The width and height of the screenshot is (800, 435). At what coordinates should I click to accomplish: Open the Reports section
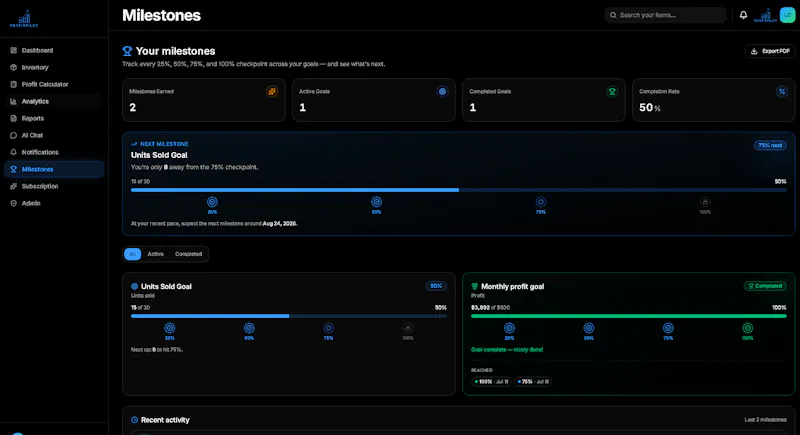pyautogui.click(x=54, y=118)
